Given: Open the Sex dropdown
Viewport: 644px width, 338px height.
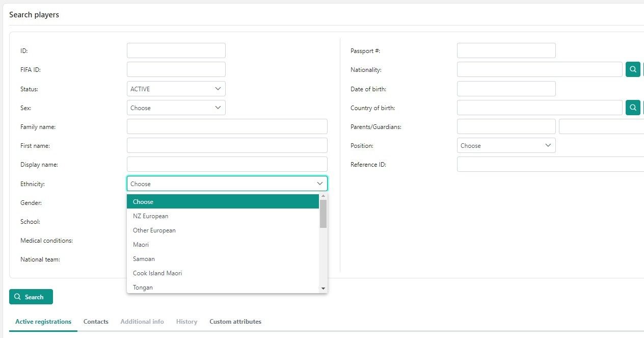Looking at the screenshot, I should [x=176, y=108].
